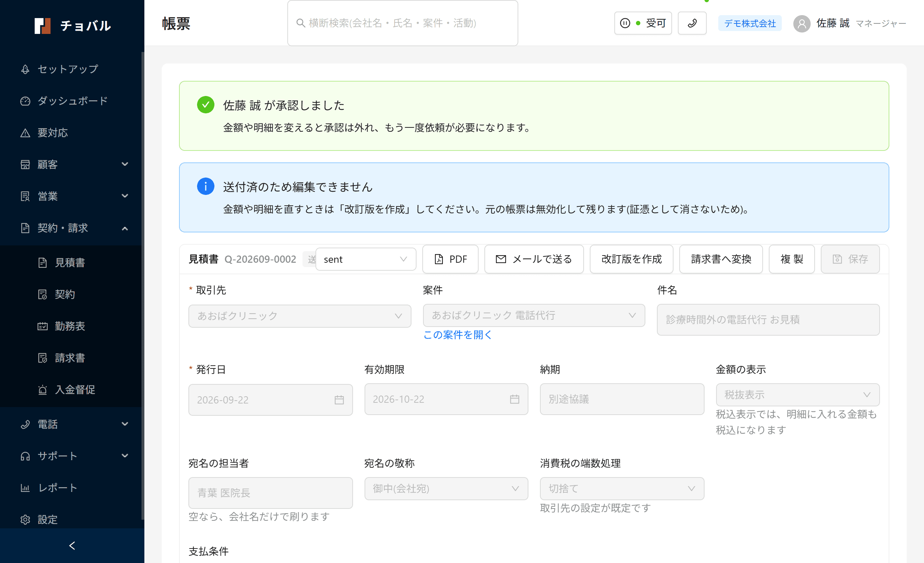Collapse the 契約・請求 sidebar section
Viewport: 924px width, 563px height.
coord(71,228)
